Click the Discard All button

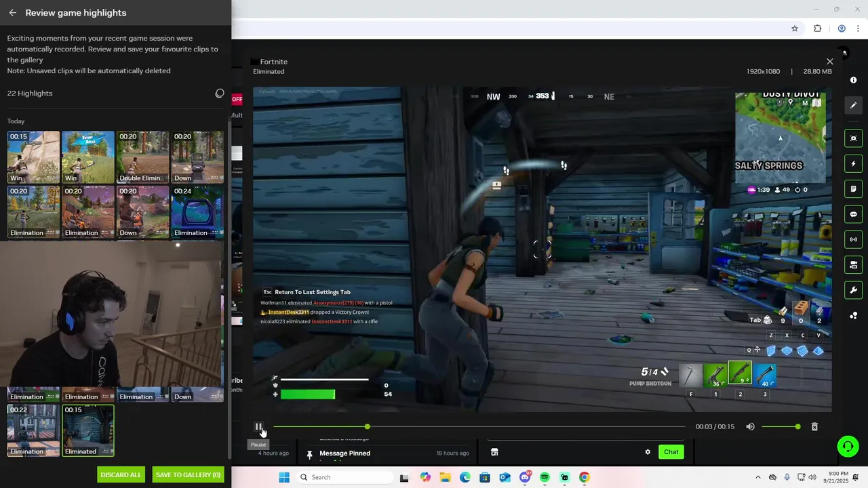121,474
